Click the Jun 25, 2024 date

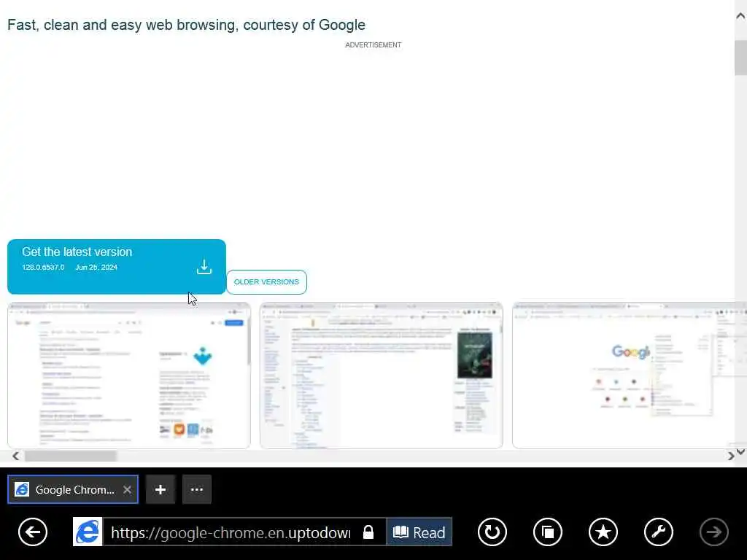tap(96, 267)
